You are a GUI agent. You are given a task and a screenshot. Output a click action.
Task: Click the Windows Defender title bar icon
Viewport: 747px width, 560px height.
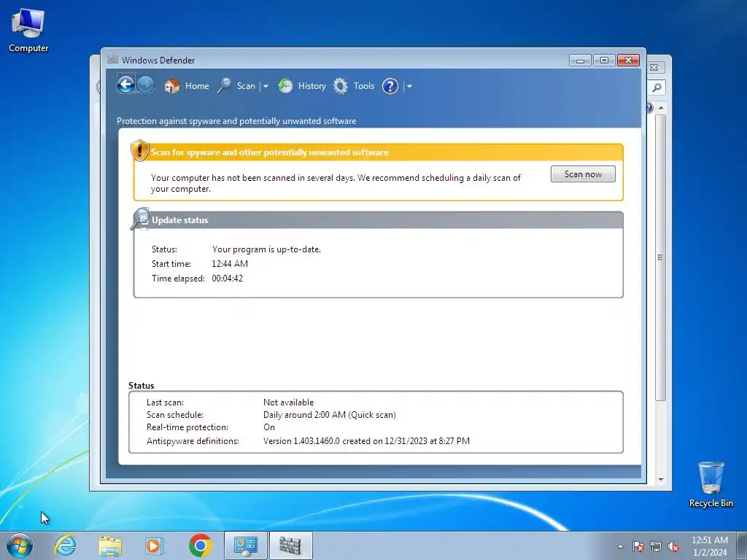point(112,60)
